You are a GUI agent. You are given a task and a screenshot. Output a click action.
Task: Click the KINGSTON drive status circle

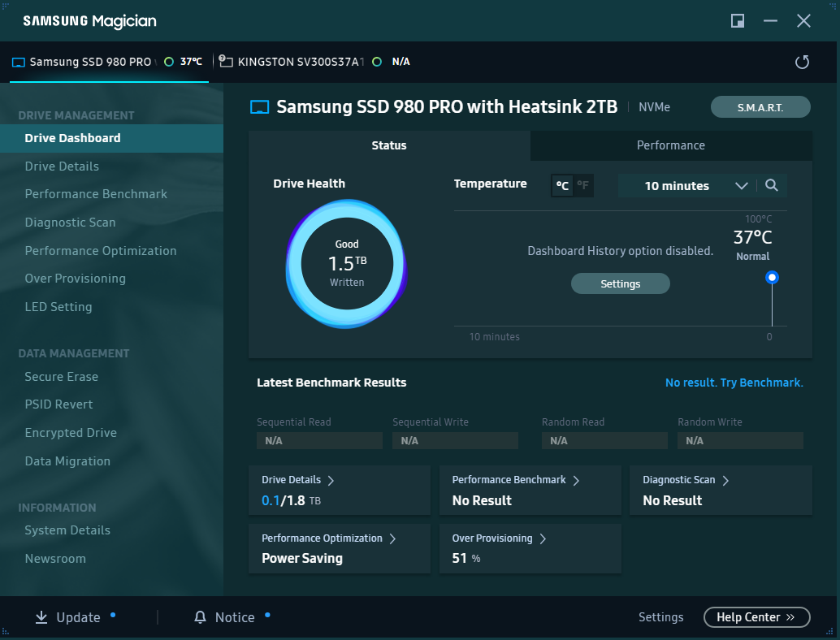click(377, 62)
